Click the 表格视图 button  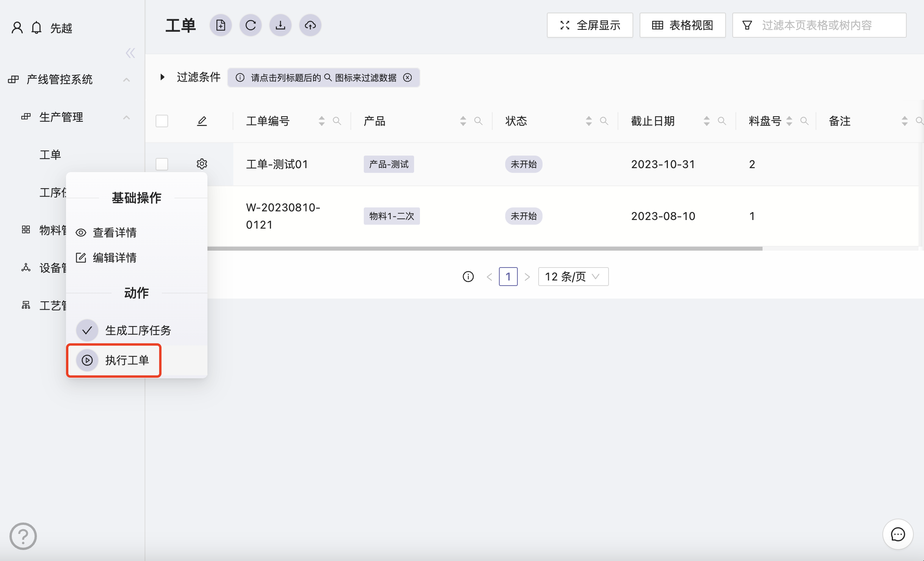coord(682,26)
